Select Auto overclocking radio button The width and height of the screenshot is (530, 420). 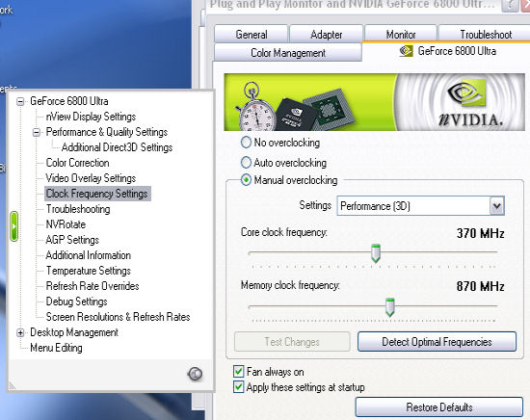pyautogui.click(x=246, y=163)
